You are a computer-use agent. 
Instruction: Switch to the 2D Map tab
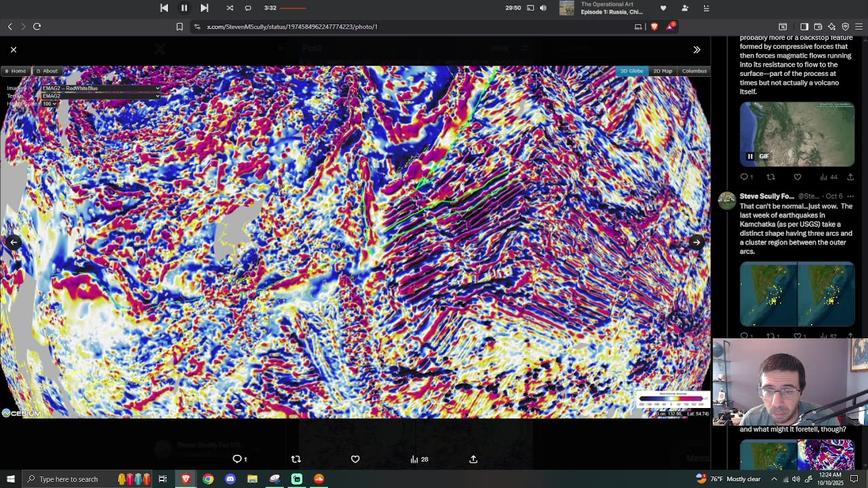pyautogui.click(x=663, y=71)
